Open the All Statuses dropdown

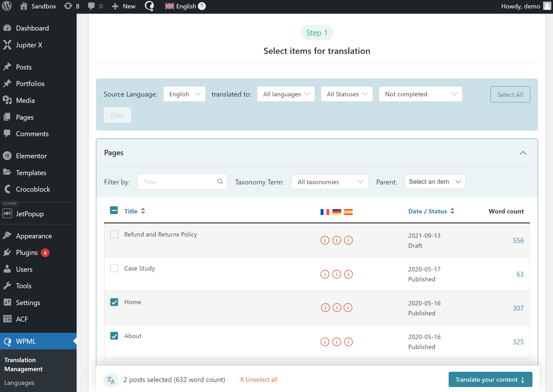coord(346,94)
